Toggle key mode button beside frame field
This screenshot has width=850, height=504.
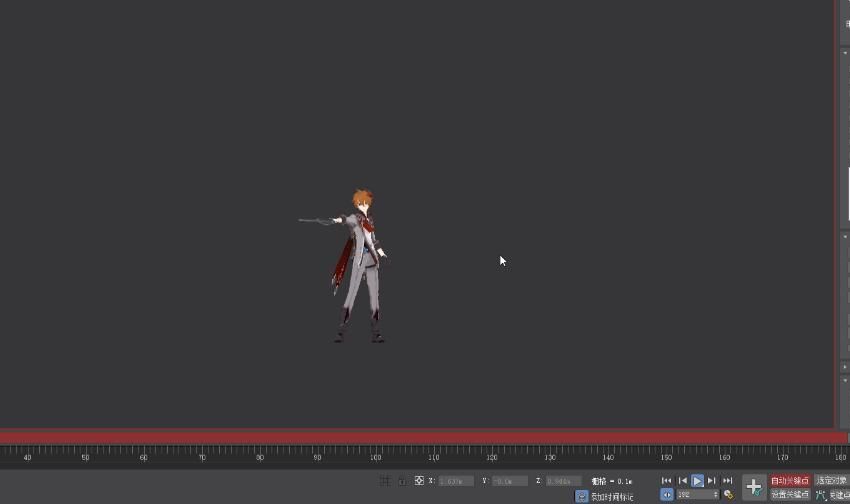click(x=667, y=495)
